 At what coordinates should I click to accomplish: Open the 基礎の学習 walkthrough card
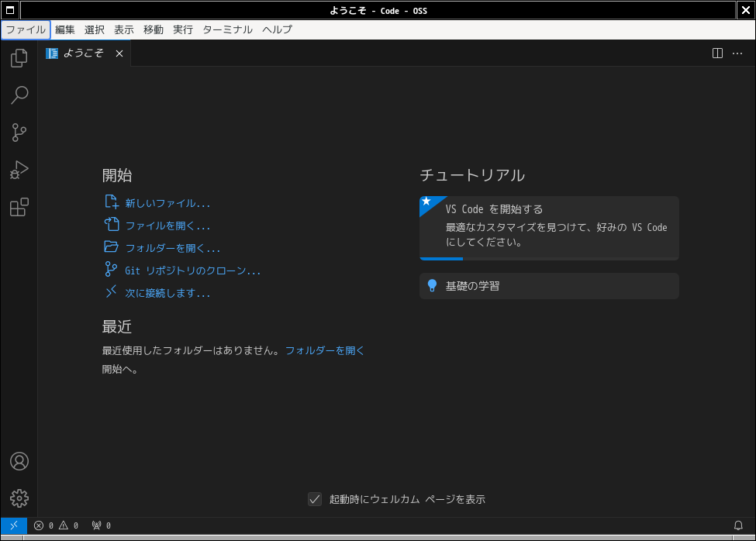[x=549, y=286]
